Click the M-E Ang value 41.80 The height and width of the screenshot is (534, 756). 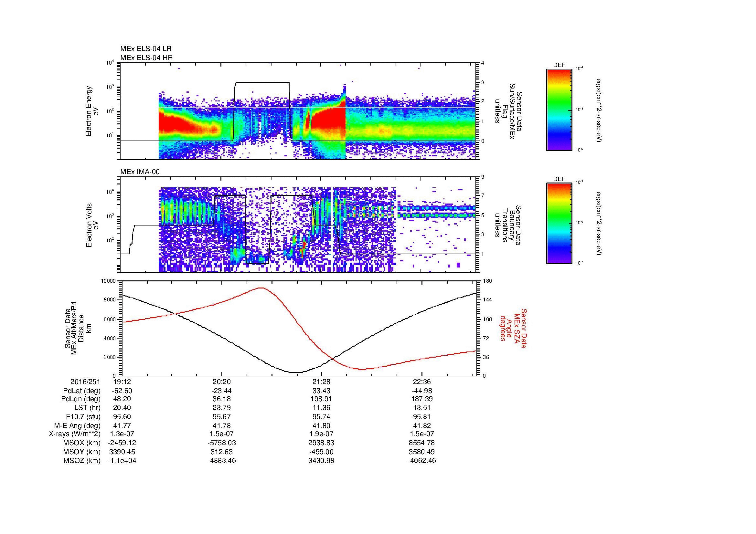point(321,425)
